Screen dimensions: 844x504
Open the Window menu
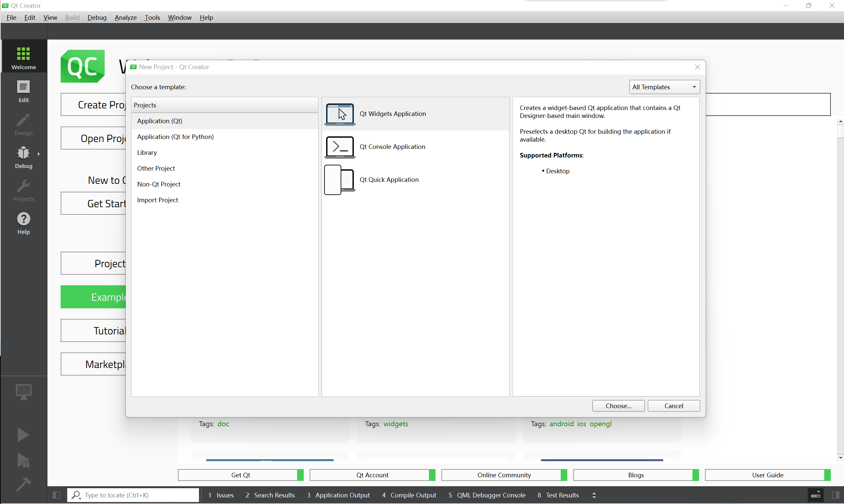pos(179,17)
